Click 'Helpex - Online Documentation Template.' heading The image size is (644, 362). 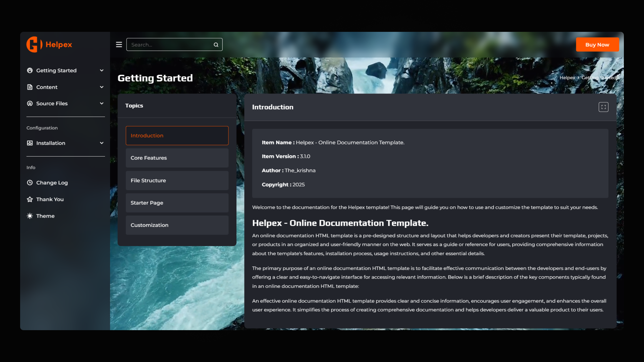[x=340, y=223]
